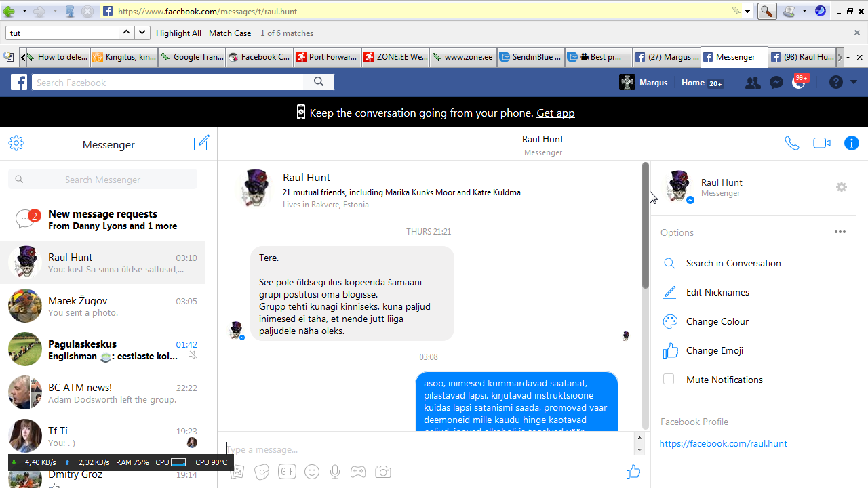Screen dimensions: 868x488
Task: Click the Edit Nicknames pencil icon
Action: (x=669, y=292)
